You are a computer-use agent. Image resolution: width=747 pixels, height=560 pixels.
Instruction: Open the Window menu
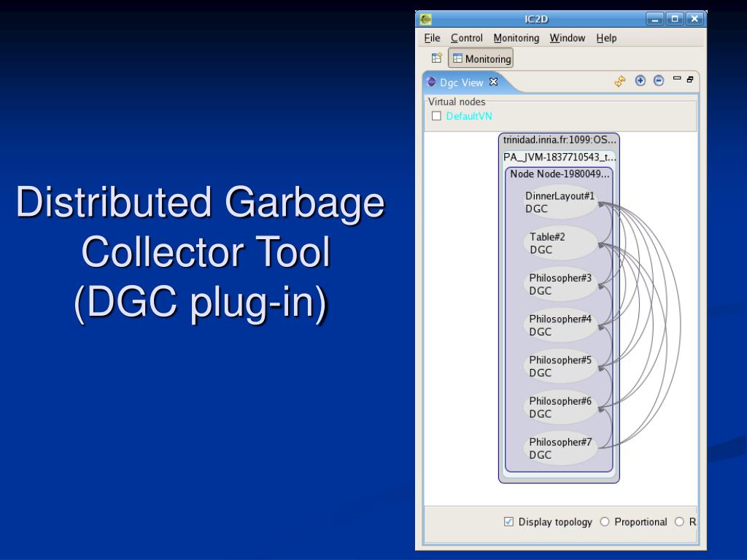568,38
